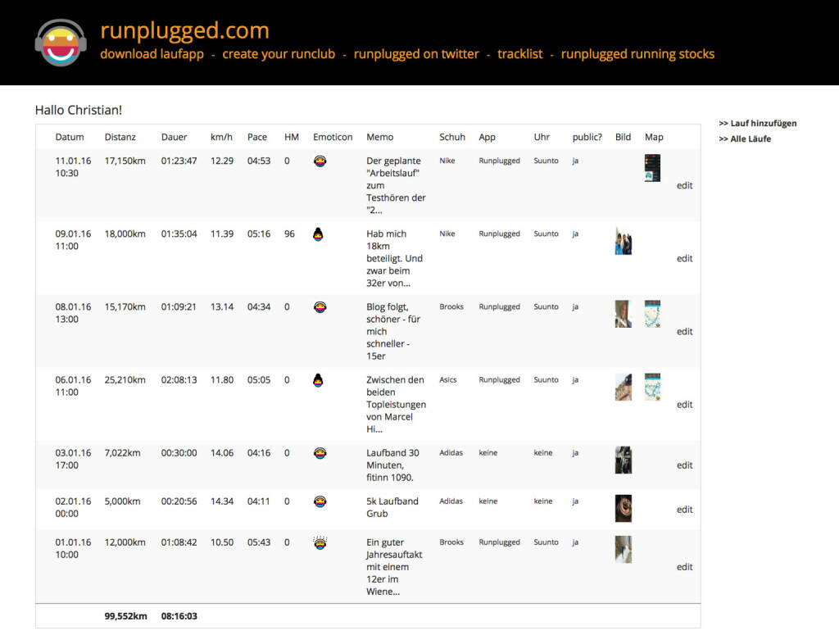
Task: Expand the memo starting 'Zwischen den beiden Topleistungen'
Action: pyautogui.click(x=395, y=404)
